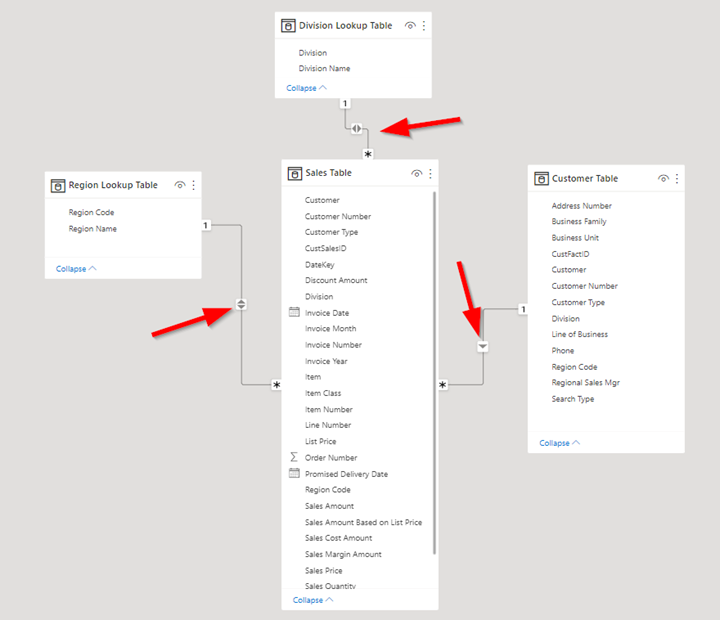Image resolution: width=720 pixels, height=620 pixels.
Task: Select Line of Business field
Action: tap(579, 334)
